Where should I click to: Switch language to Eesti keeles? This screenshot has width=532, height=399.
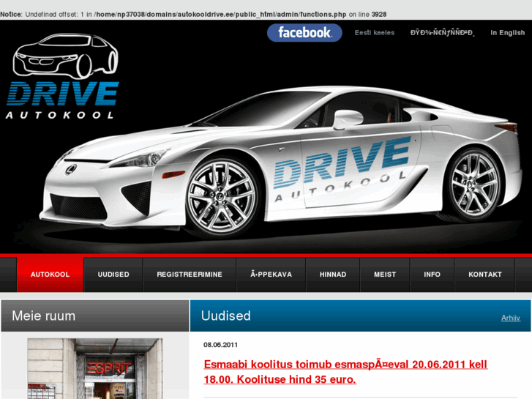(x=375, y=33)
